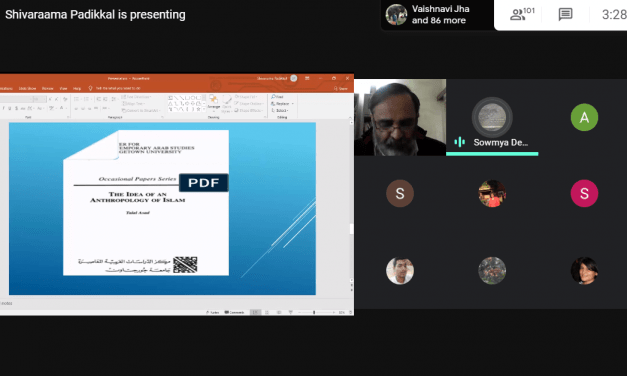Apply bullets from the Paragraph group
This screenshot has height=376, width=627.
coord(77,99)
